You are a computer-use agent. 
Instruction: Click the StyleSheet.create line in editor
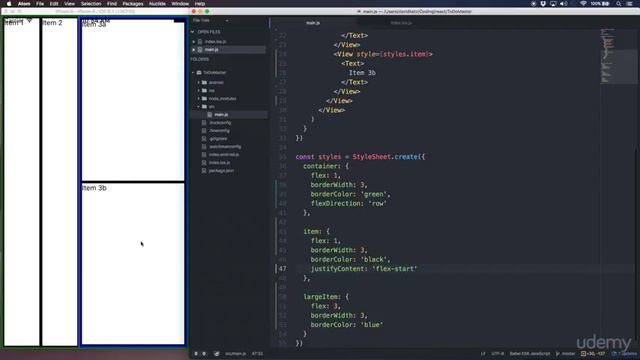coord(360,157)
